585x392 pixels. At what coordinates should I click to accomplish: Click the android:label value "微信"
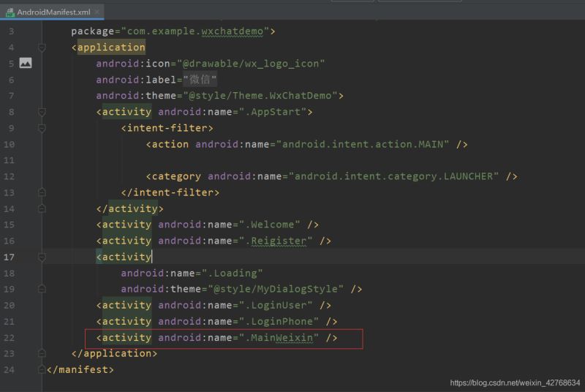(x=200, y=80)
